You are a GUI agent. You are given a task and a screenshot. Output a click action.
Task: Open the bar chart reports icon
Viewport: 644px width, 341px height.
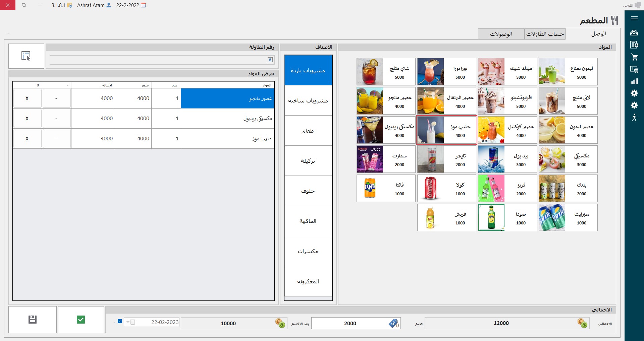[634, 81]
